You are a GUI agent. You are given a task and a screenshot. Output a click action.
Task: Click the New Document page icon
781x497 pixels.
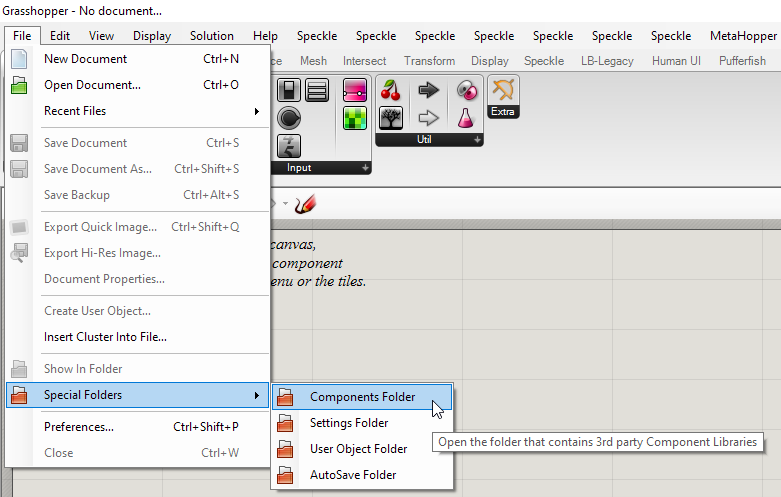click(x=19, y=59)
